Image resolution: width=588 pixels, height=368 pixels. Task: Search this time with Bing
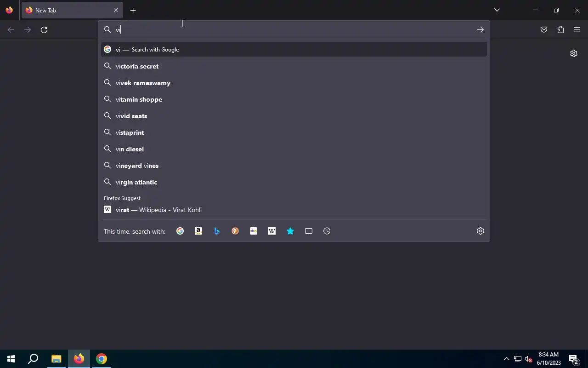click(217, 231)
